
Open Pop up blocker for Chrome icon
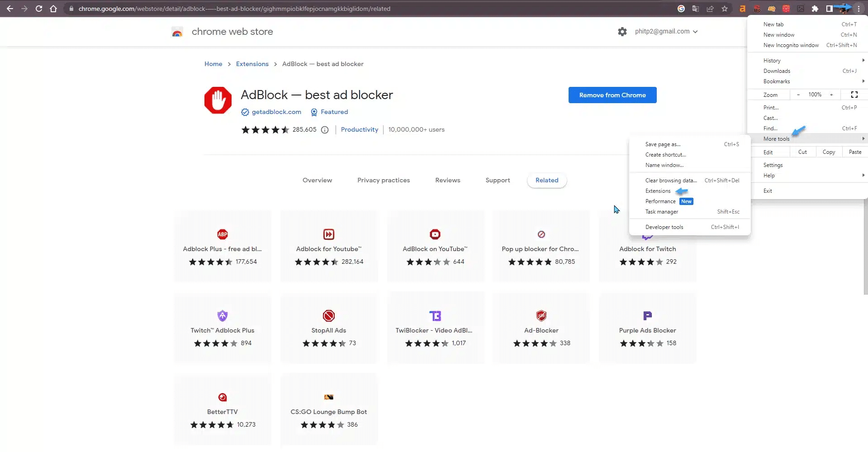click(x=541, y=234)
